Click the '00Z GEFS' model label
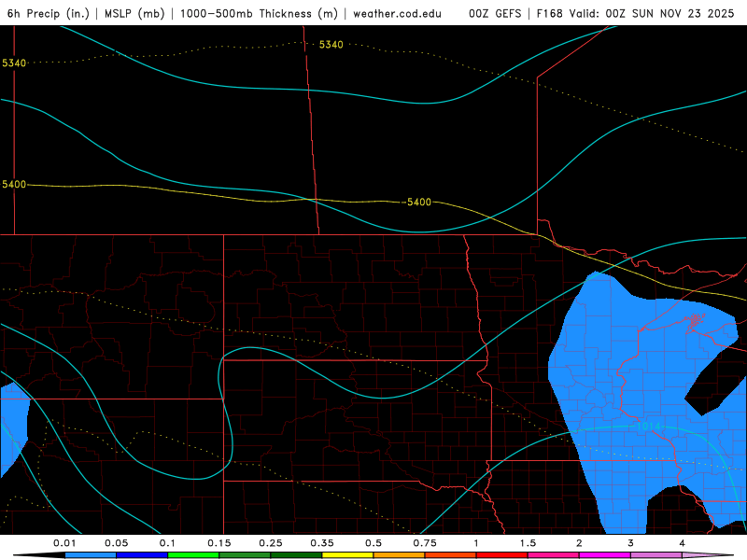The image size is (747, 560). pyautogui.click(x=495, y=14)
